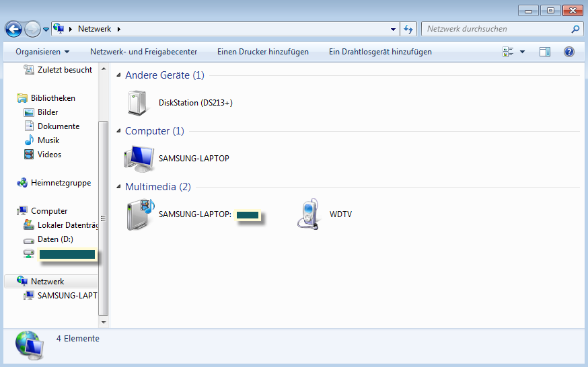Screen dimensions: 588x367
Task: Open the view options dropdown arrow
Action: 522,52
